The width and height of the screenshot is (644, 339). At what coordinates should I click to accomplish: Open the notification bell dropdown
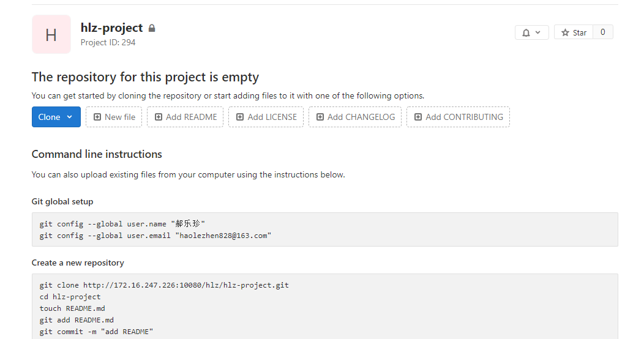pos(531,32)
